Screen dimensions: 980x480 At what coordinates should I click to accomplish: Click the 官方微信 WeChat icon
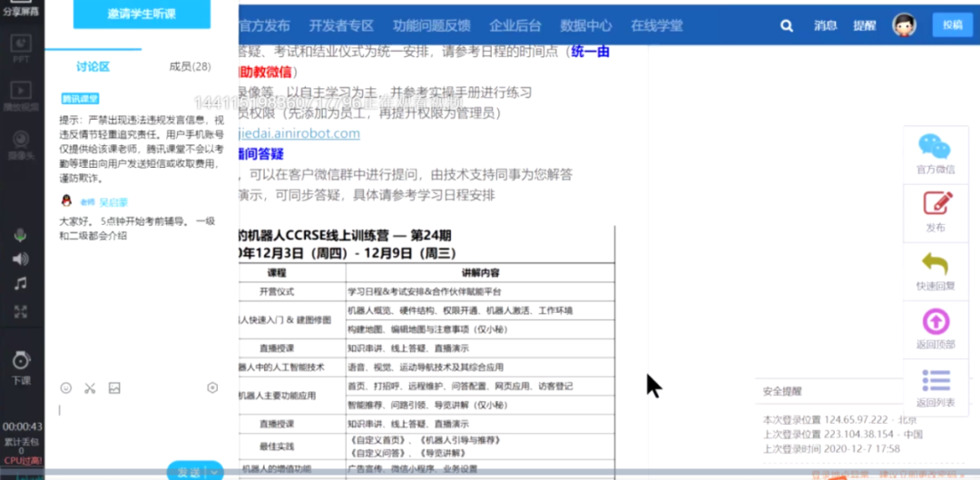coord(936,154)
